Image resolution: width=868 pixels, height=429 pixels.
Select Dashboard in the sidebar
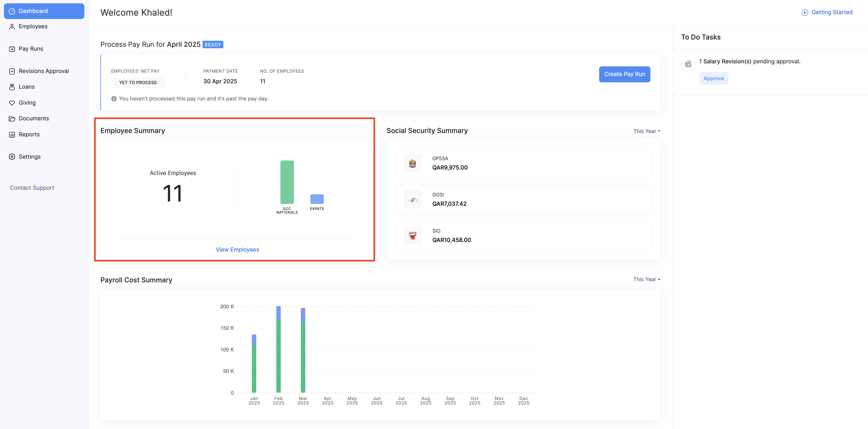point(44,11)
